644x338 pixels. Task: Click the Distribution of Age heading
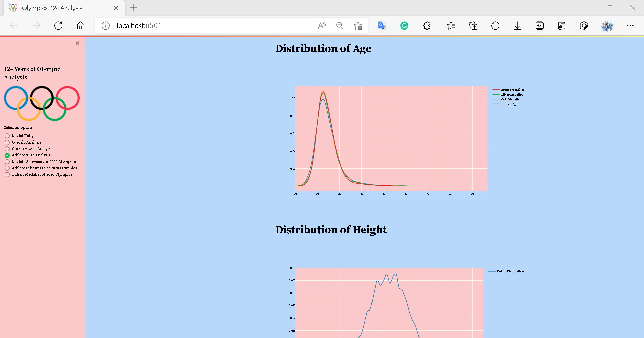coord(323,48)
